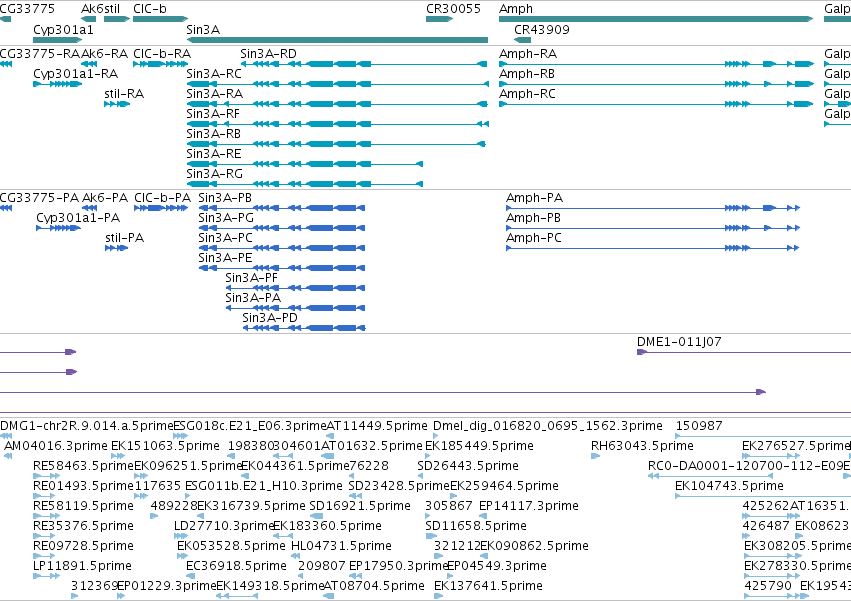Click EST LP11891.5prime
Image resolution: width=851 pixels, height=601 pixels.
point(46,576)
